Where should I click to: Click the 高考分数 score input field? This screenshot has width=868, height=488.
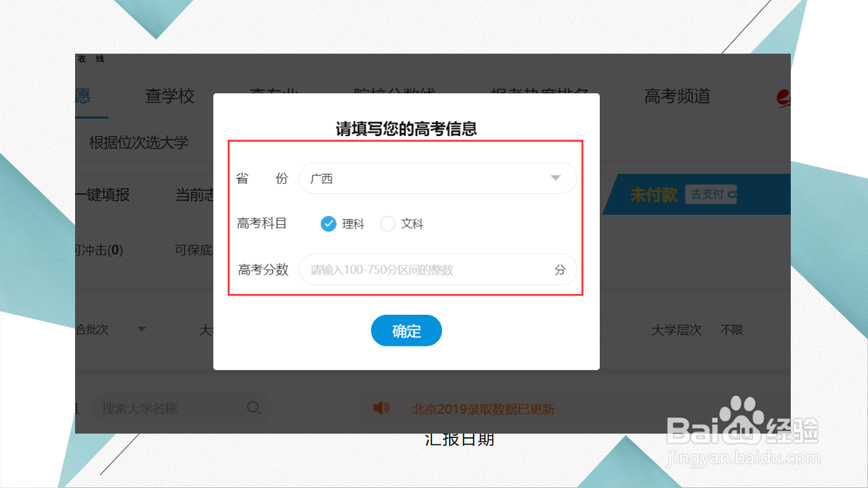438,270
